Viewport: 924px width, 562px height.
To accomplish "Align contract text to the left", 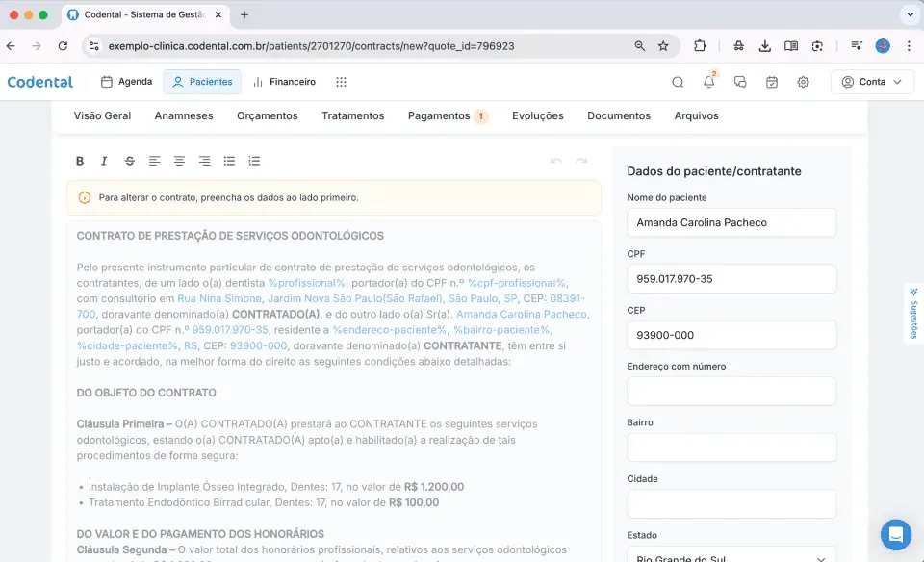I will (154, 161).
